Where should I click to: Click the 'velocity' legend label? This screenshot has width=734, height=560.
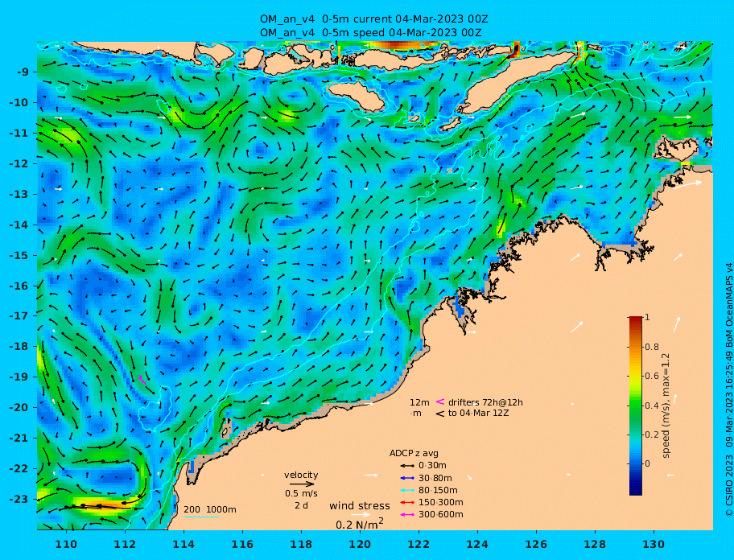[x=301, y=475]
